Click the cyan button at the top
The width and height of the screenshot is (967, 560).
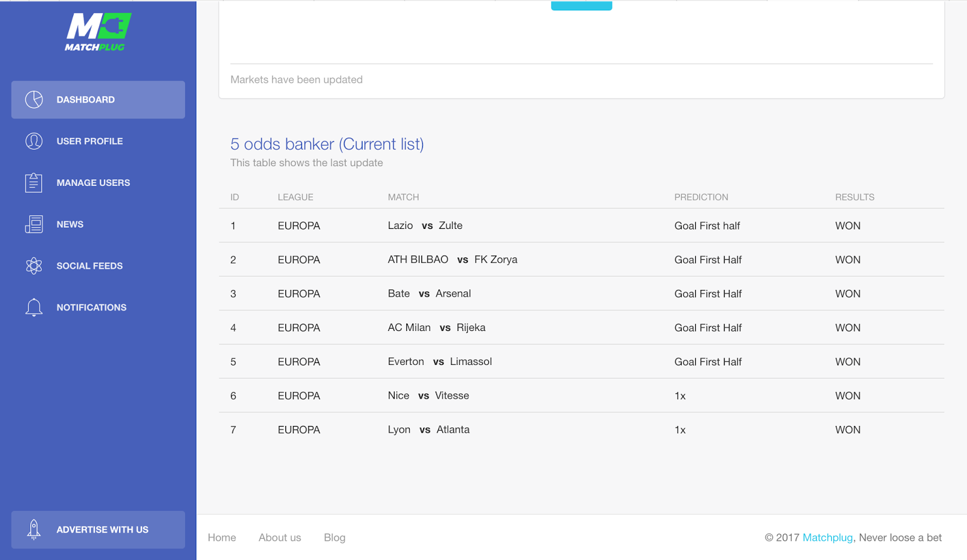[581, 5]
